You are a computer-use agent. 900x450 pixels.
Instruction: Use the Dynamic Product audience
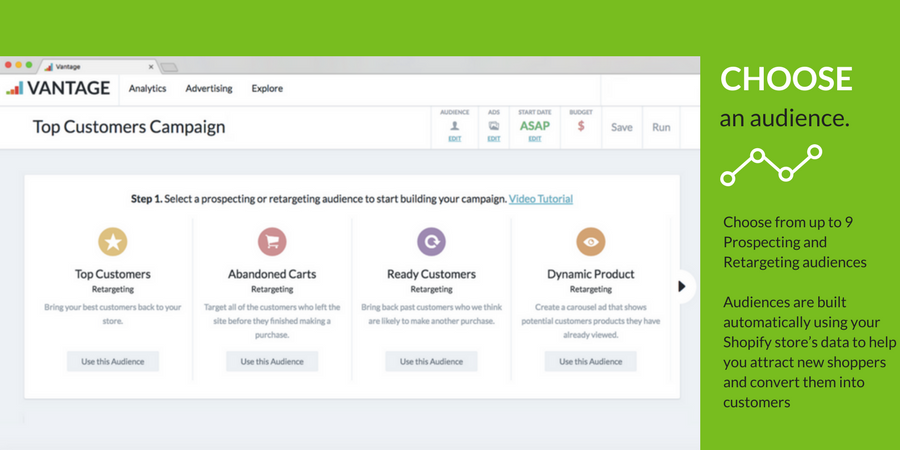click(591, 362)
